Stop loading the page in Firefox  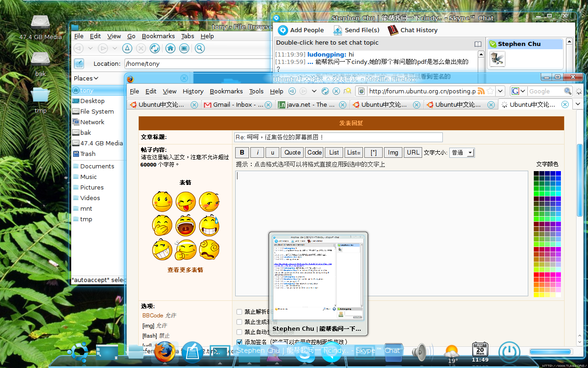(x=336, y=91)
